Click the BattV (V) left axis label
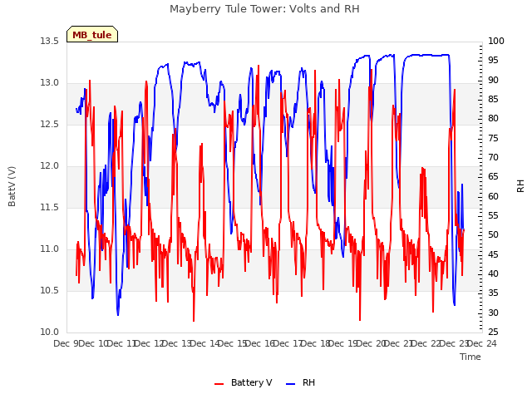 12,186
